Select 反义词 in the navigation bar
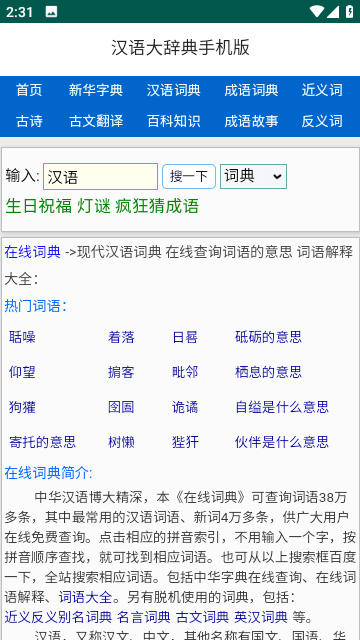 pyautogui.click(x=322, y=121)
